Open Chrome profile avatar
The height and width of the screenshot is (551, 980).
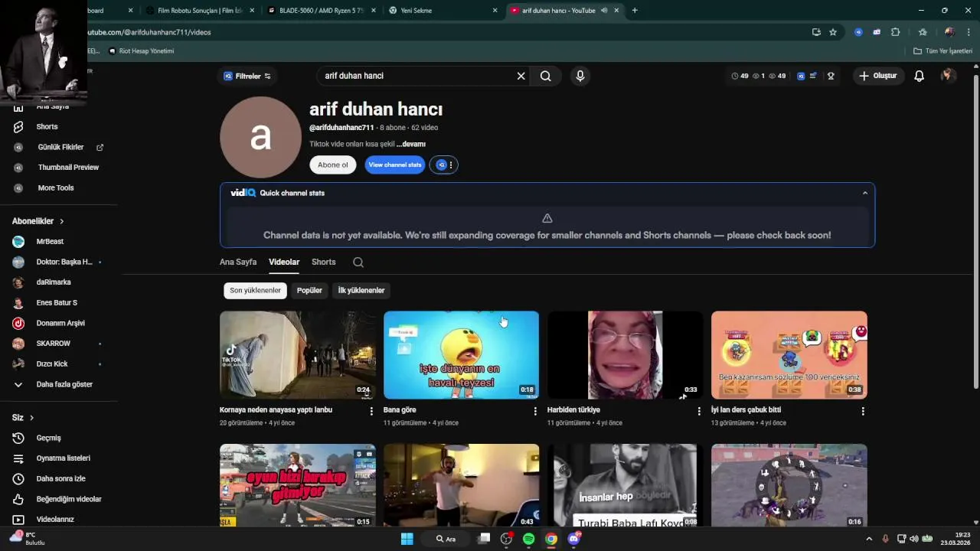coord(949,32)
